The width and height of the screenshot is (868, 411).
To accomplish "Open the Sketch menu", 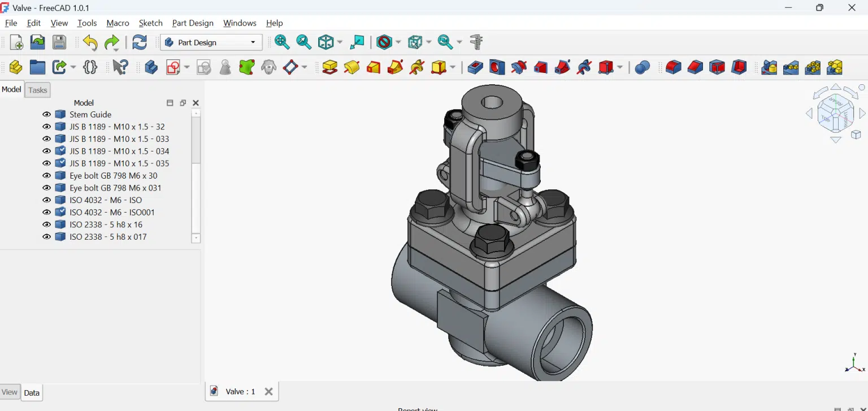I will (x=150, y=23).
